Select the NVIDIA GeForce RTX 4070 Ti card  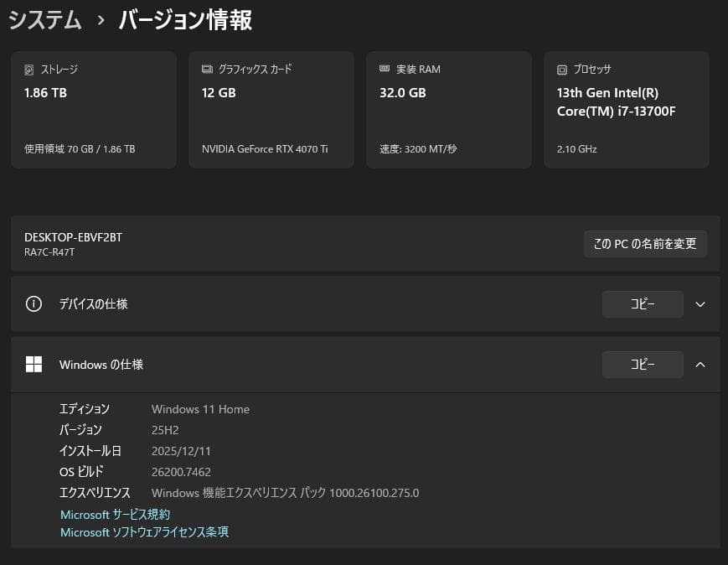(271, 109)
